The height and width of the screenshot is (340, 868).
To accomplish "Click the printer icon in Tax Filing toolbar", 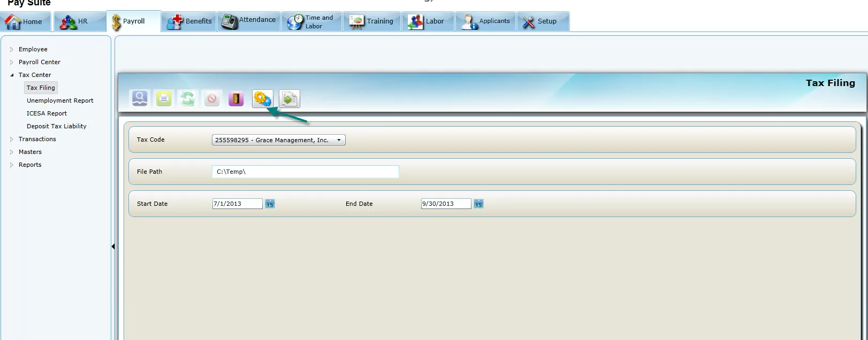I will coord(164,98).
